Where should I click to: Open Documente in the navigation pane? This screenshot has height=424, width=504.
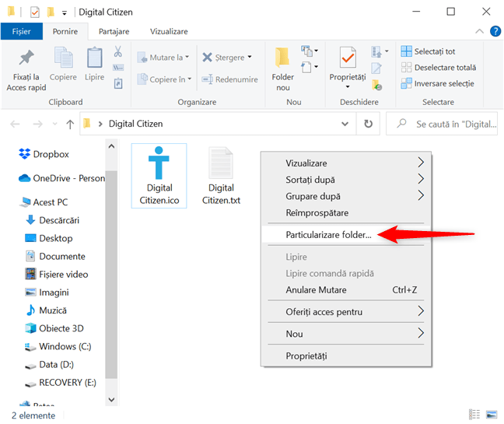pos(55,256)
